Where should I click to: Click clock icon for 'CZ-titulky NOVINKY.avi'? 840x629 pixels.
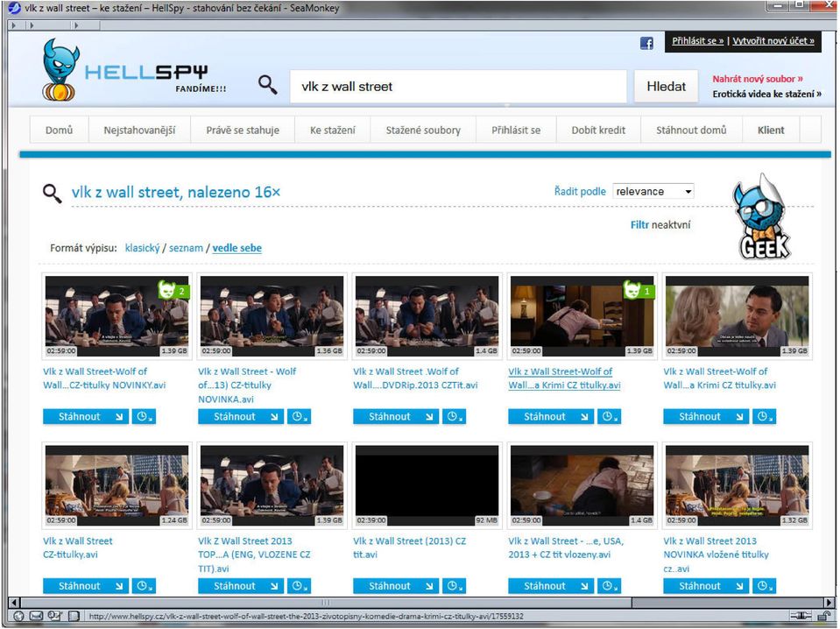[144, 416]
